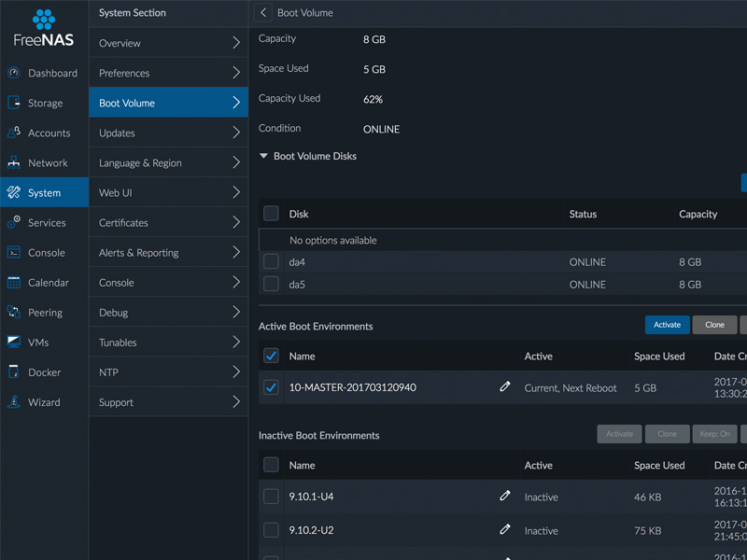
Task: Expand Updates chevron arrow
Action: (236, 133)
